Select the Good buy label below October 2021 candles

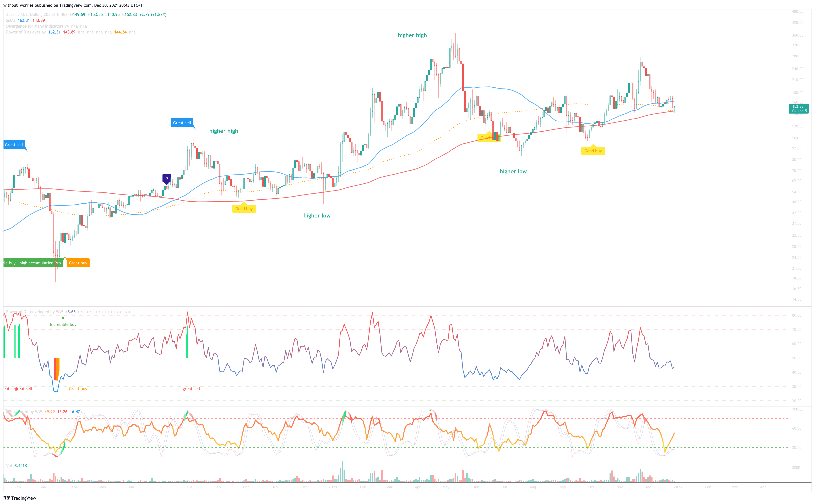pos(593,151)
